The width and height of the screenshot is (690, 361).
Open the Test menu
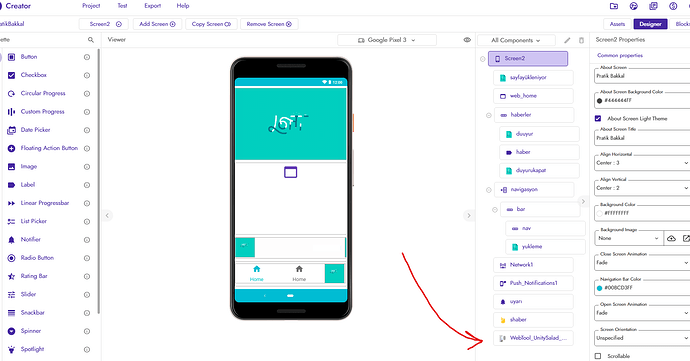click(x=122, y=6)
